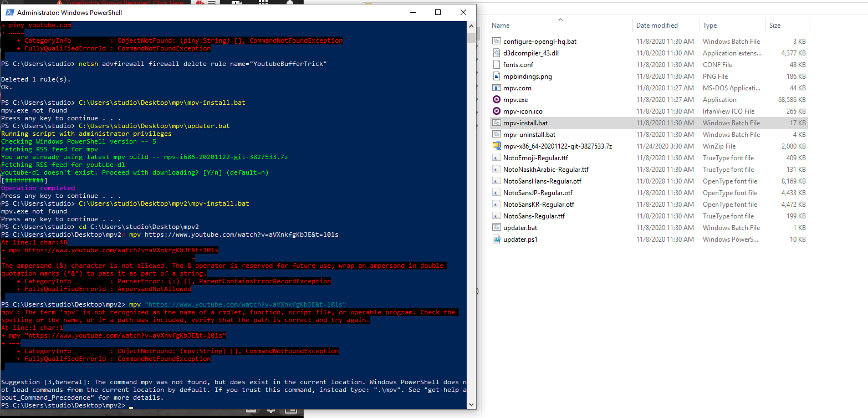Click the sort direction chevron above Name
Screen dimensions: 868x418
click(x=560, y=19)
